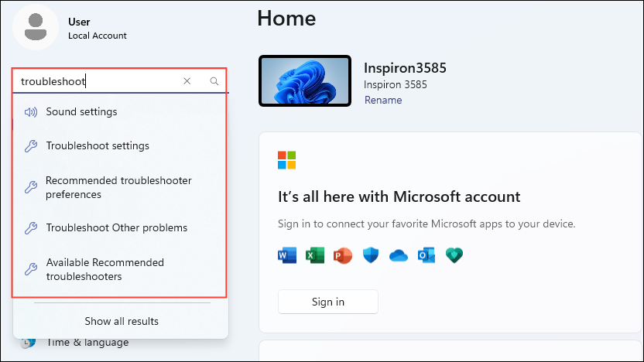Screen dimensions: 644x362
Task: Click the User profile avatar
Action: tap(36, 26)
